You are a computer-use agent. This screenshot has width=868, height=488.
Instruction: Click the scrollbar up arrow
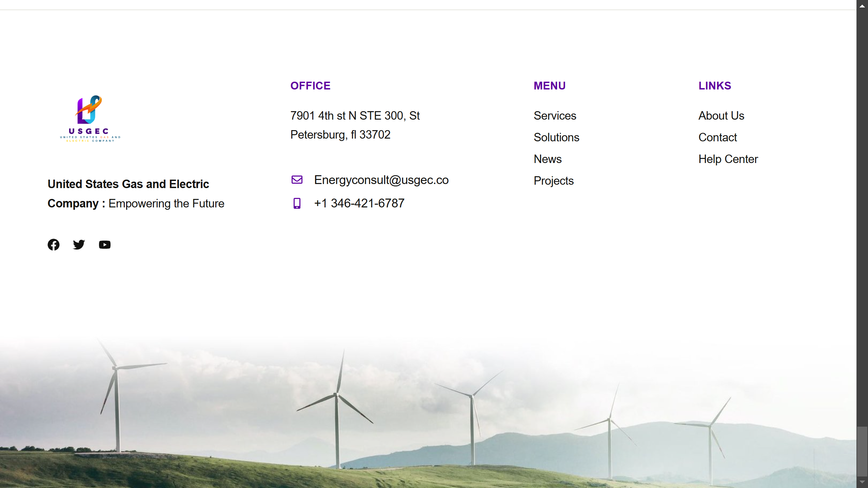(862, 6)
